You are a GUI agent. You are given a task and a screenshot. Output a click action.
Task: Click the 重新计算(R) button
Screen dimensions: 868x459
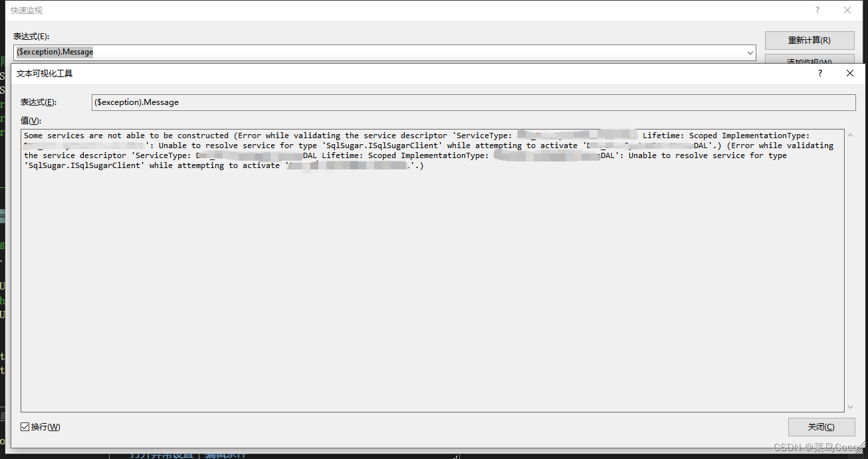click(x=810, y=40)
